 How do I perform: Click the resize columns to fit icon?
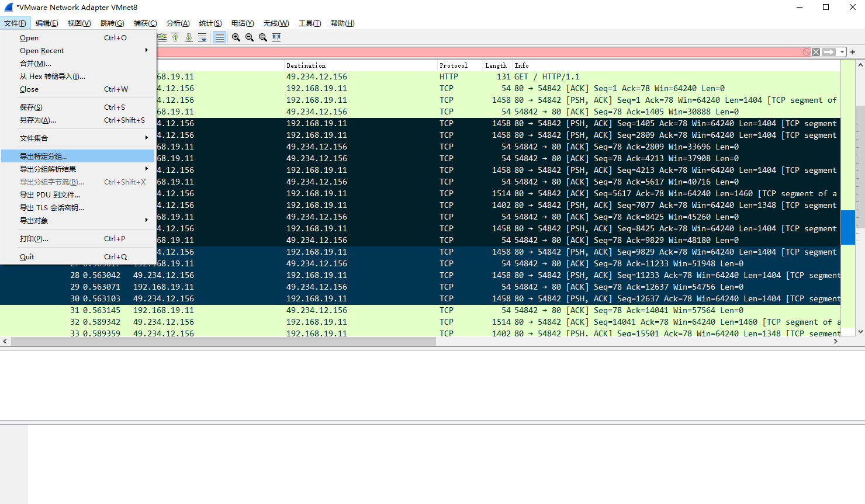276,37
